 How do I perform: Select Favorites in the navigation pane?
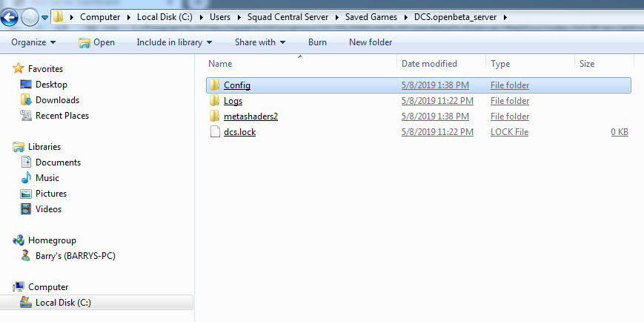[x=45, y=69]
